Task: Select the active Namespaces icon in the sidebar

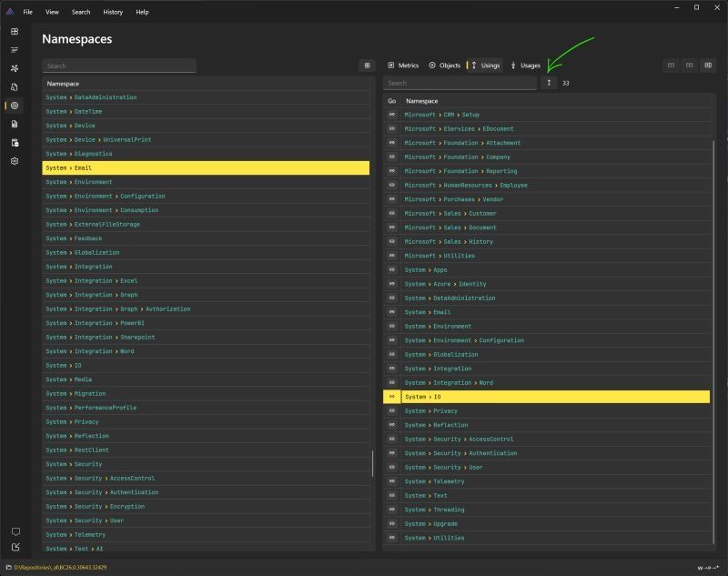Action: pos(15,106)
